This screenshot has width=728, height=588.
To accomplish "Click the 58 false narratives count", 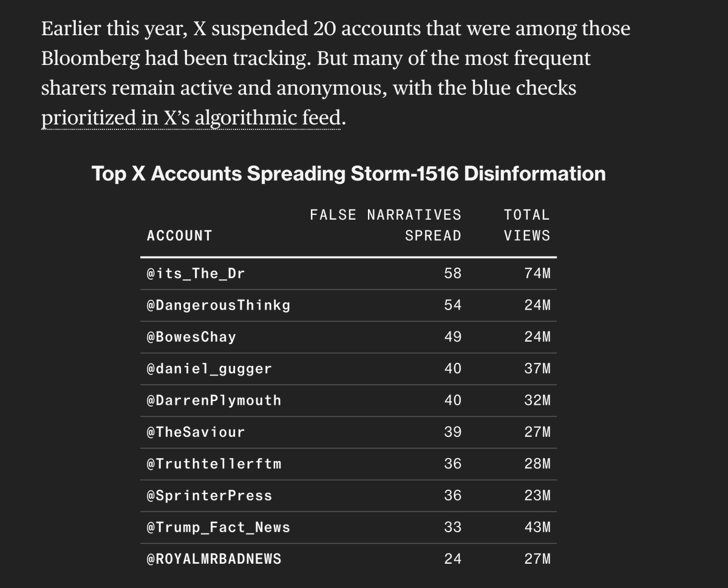I will point(453,273).
